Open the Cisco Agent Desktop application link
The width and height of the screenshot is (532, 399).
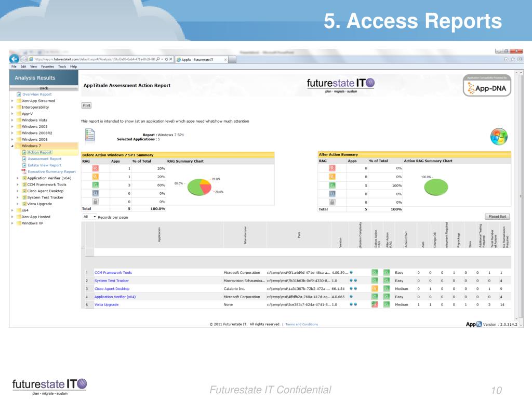[x=112, y=289]
